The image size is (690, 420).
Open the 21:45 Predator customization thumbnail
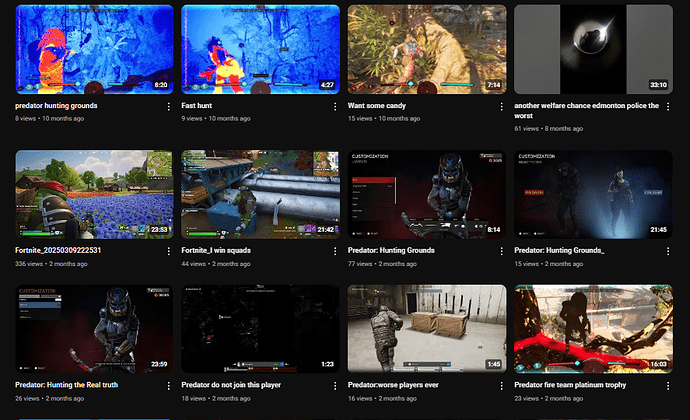click(x=593, y=195)
